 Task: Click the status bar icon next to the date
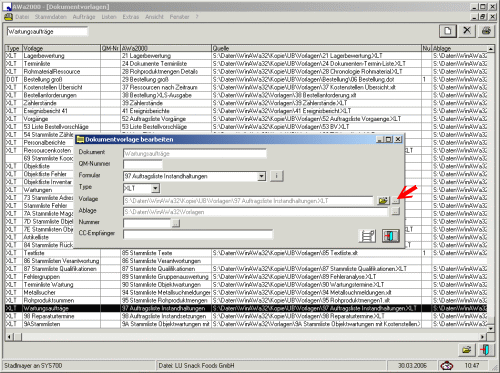point(447,366)
